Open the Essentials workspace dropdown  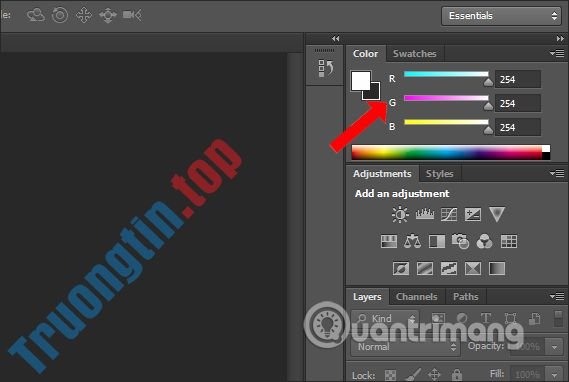coord(502,16)
